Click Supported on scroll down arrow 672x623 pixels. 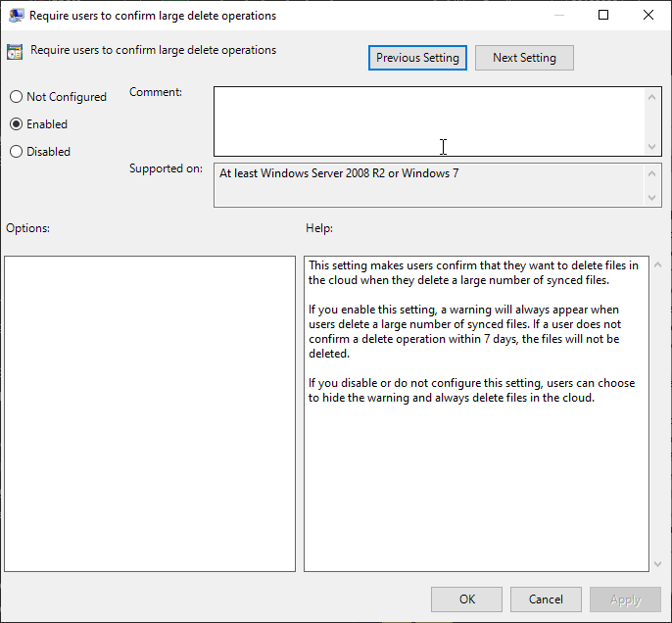pyautogui.click(x=653, y=198)
